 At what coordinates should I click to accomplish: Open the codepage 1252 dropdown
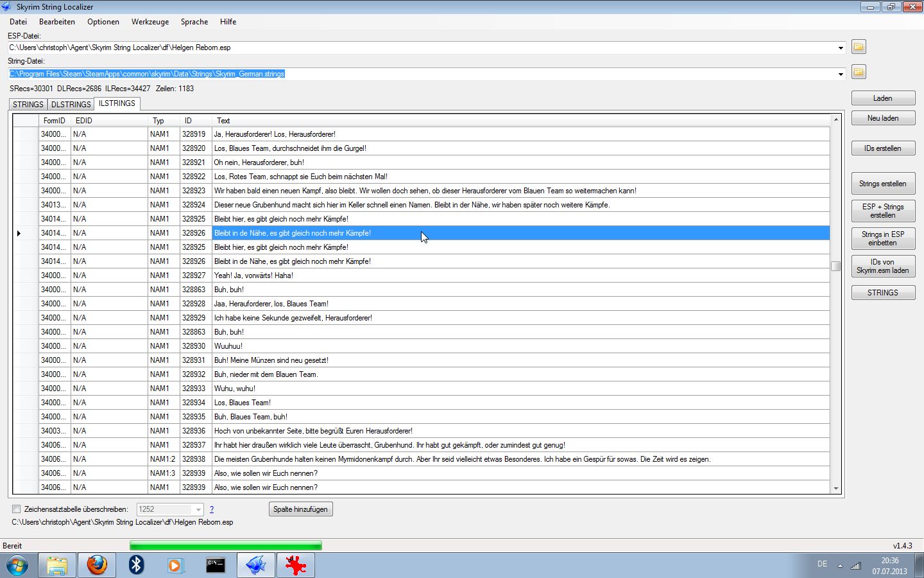[x=198, y=510]
